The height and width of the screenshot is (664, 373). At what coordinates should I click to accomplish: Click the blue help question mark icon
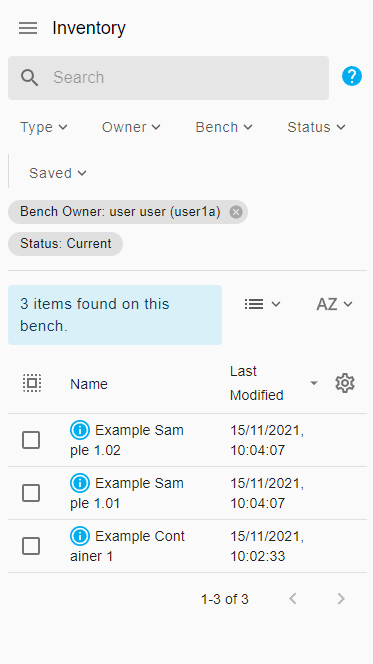352,76
